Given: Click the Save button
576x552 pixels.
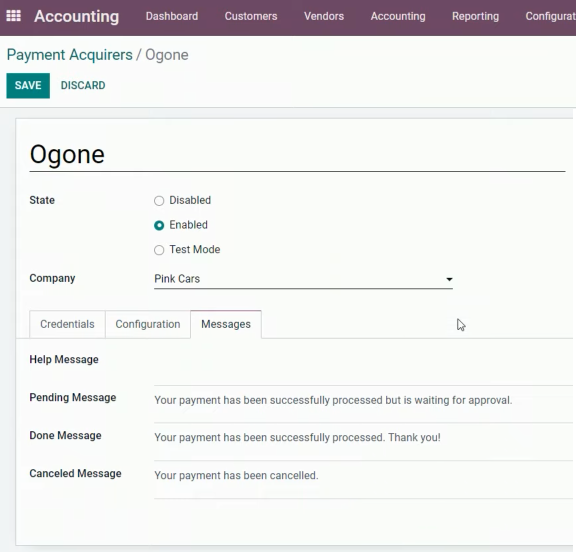Looking at the screenshot, I should 28,86.
